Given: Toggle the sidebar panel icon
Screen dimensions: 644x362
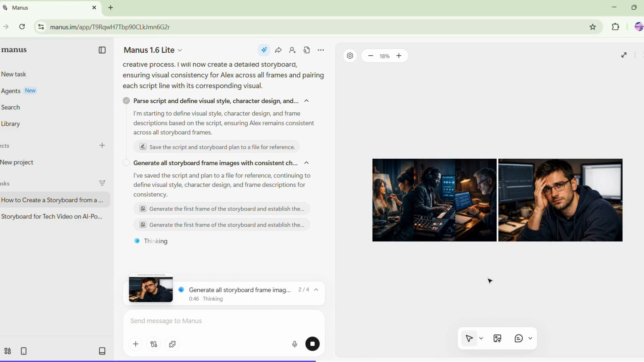Looking at the screenshot, I should point(102,50).
